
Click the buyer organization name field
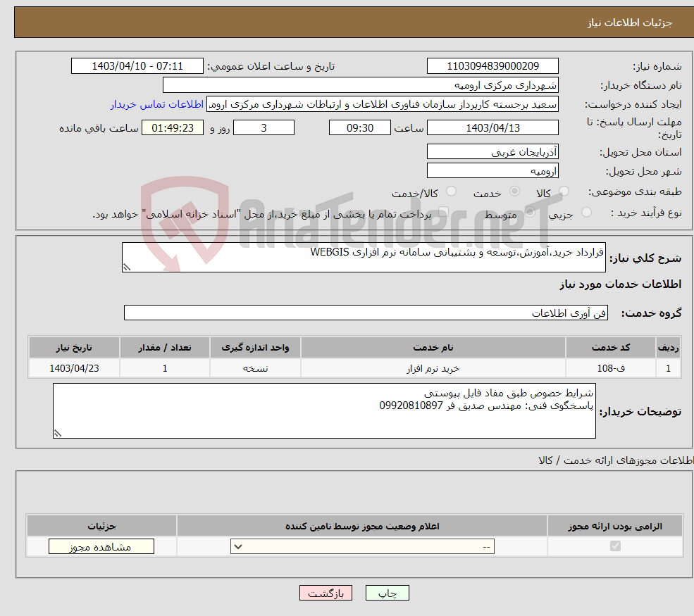tap(361, 85)
